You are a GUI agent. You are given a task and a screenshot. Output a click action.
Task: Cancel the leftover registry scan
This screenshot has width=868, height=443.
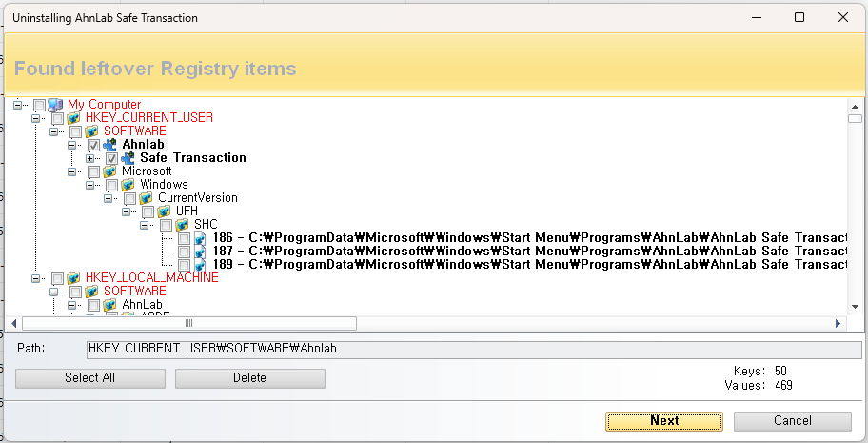pyautogui.click(x=792, y=421)
